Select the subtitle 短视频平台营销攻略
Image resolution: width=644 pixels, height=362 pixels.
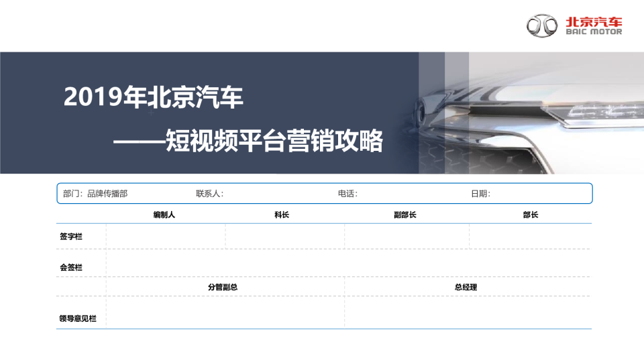click(276, 141)
